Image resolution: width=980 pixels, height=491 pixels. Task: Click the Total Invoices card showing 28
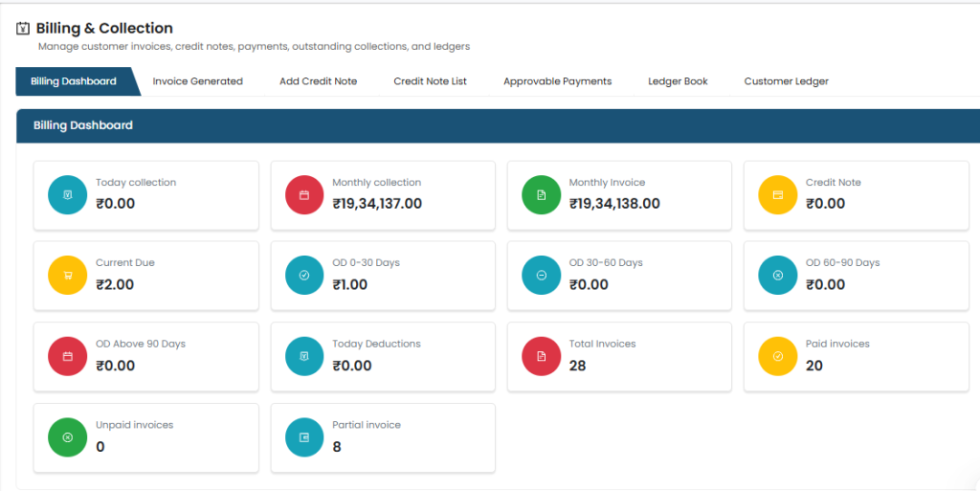618,357
